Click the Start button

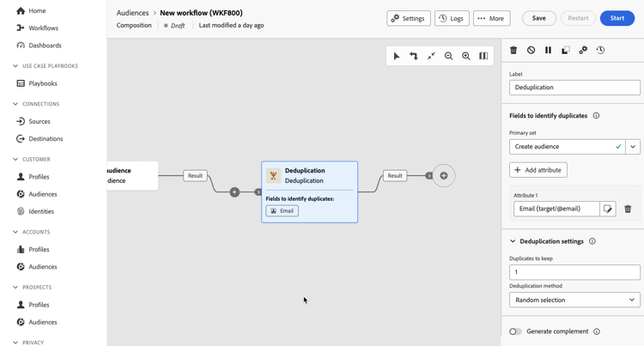click(617, 18)
